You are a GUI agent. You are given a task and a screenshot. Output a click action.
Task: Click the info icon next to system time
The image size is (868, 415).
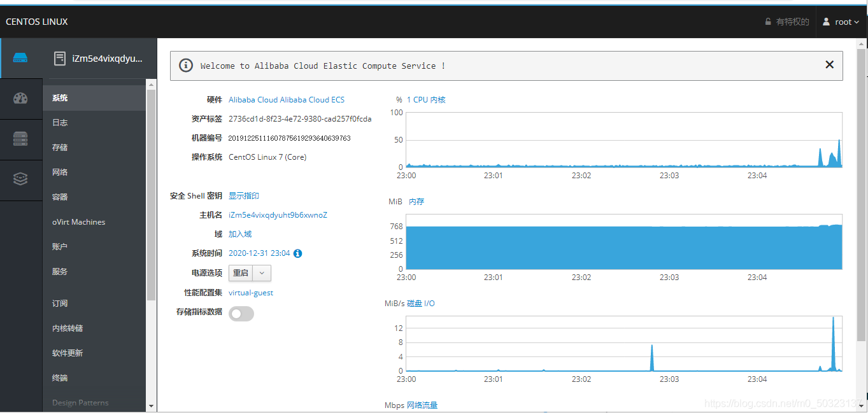[297, 253]
